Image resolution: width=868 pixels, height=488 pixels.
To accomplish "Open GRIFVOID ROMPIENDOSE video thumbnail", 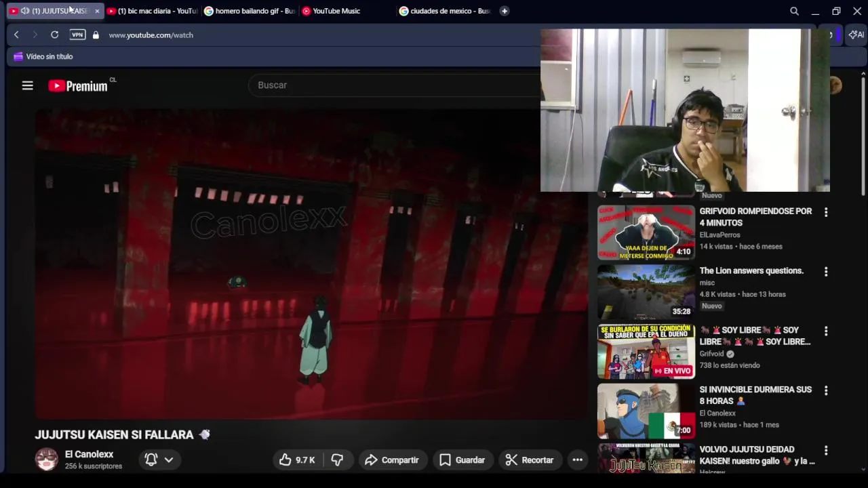I will tap(646, 232).
